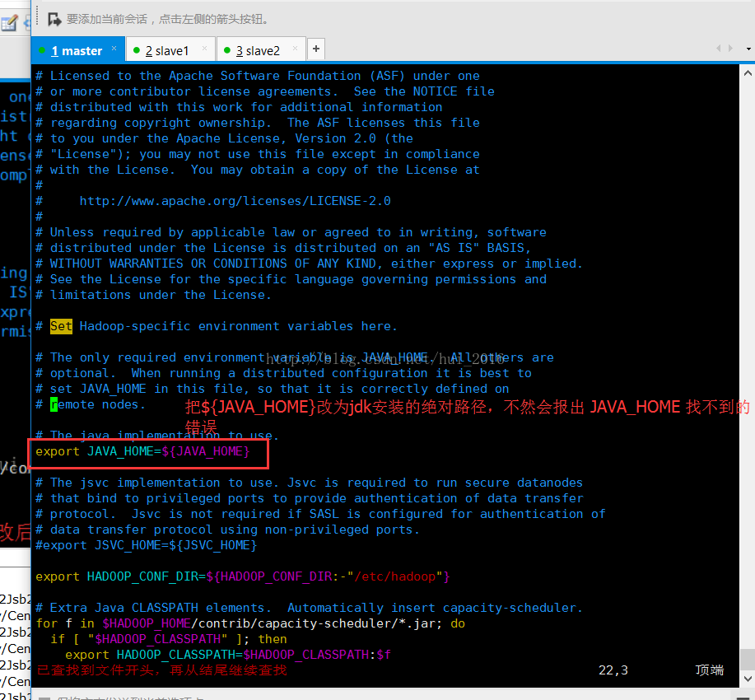Click the add current session arrow icon
The height and width of the screenshot is (700, 755).
click(x=54, y=18)
